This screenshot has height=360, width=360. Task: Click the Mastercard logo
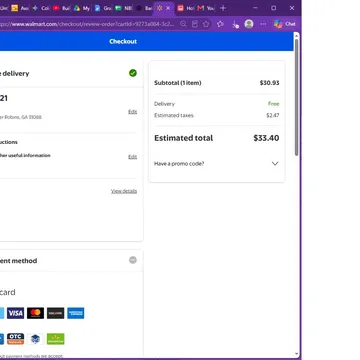35,313
